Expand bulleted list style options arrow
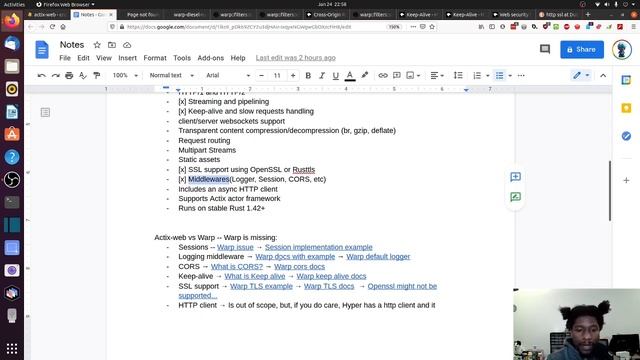Screen dimensions: 640x360 510,76
